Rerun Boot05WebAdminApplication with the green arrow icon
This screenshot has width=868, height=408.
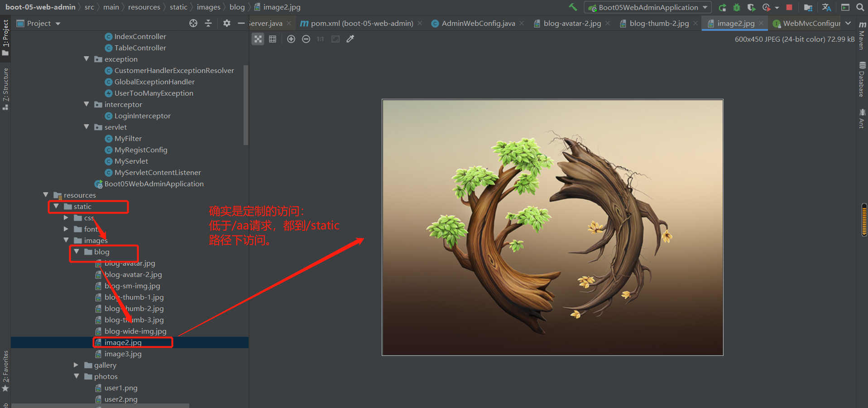pyautogui.click(x=723, y=7)
